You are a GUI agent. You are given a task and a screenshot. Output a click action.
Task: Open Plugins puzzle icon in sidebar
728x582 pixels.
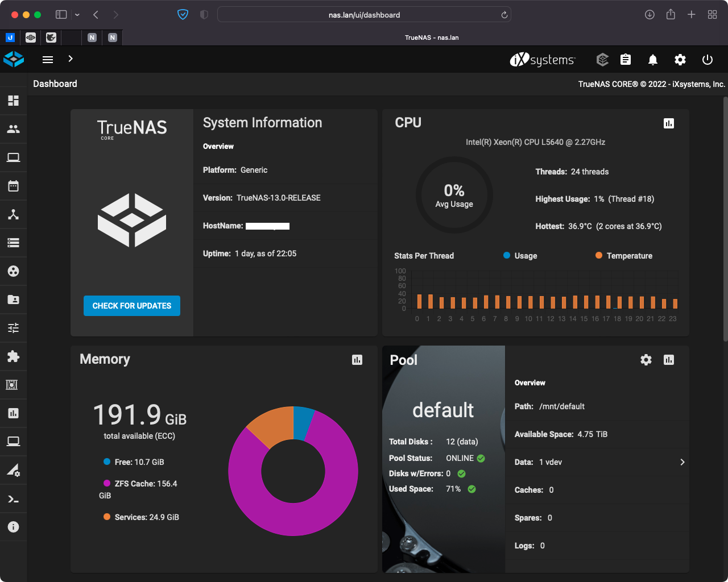click(13, 356)
